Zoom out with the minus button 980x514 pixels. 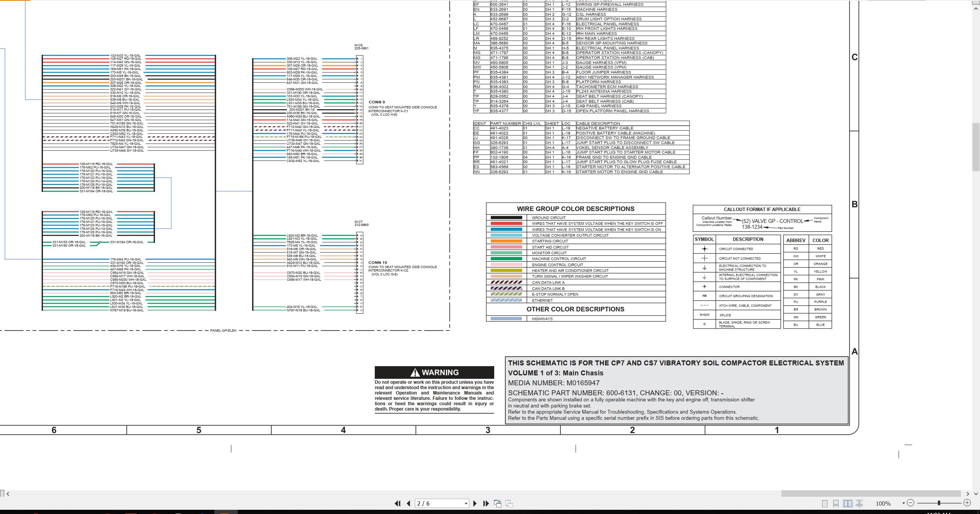(911, 503)
